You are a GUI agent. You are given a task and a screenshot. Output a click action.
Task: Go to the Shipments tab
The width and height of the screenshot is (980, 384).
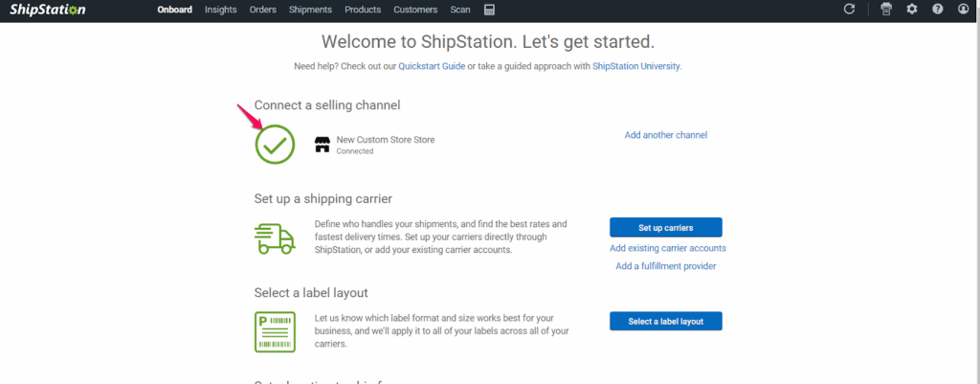pos(311,10)
